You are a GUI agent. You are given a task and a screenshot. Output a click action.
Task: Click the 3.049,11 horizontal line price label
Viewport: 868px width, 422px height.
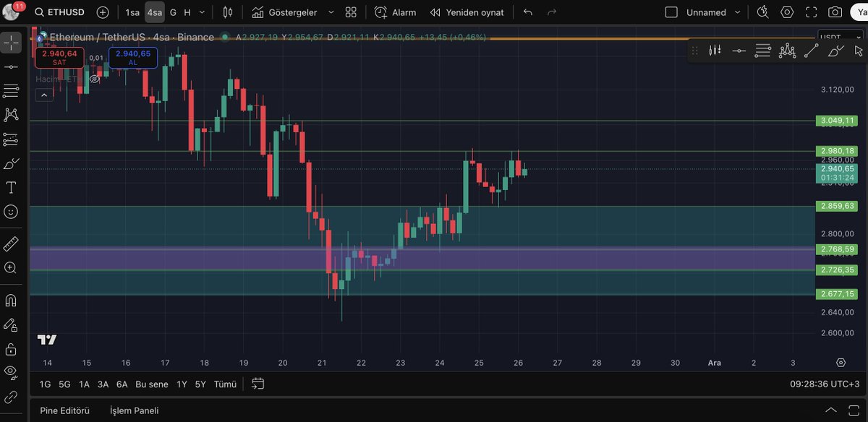tap(836, 121)
